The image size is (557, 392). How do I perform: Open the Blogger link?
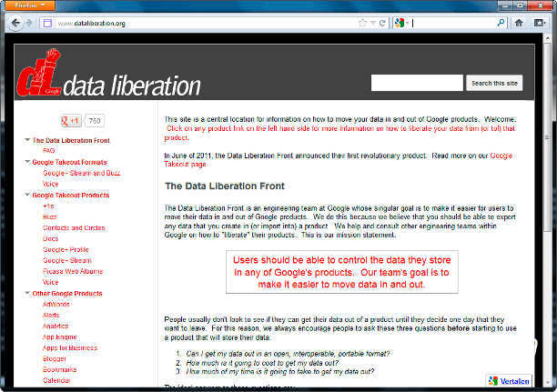pyautogui.click(x=55, y=358)
